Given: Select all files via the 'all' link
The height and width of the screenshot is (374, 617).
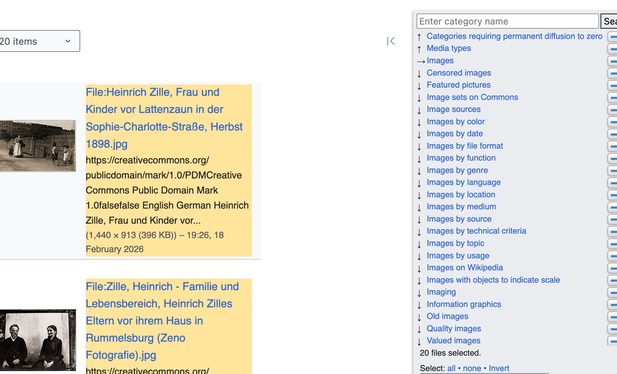Looking at the screenshot, I should [451, 368].
